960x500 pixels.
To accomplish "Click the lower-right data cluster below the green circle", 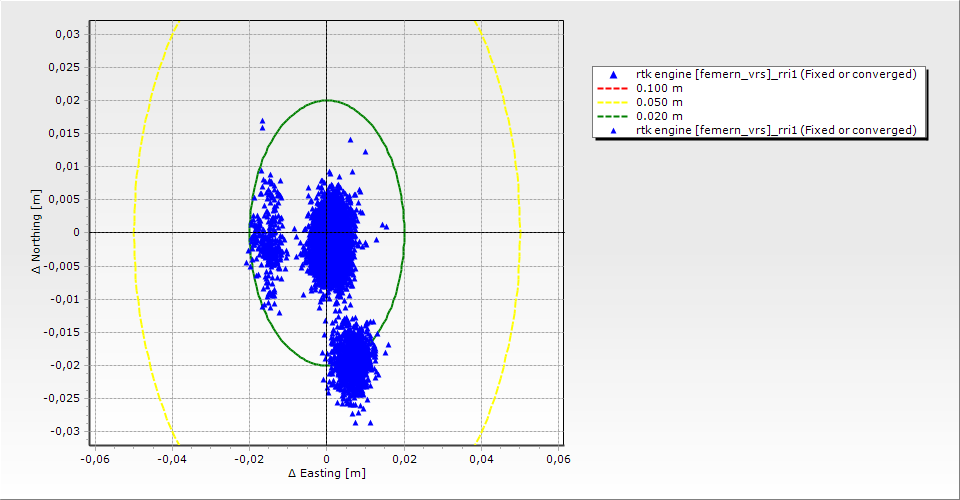I will (x=354, y=360).
